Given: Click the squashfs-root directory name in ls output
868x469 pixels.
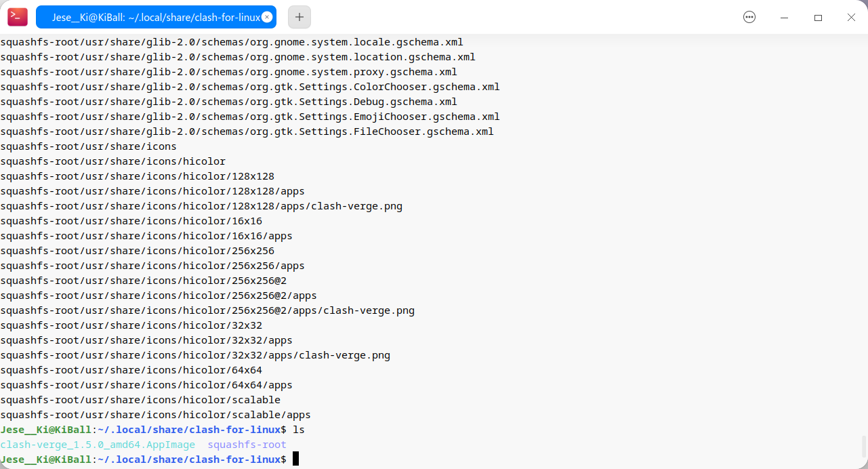Looking at the screenshot, I should tap(247, 445).
